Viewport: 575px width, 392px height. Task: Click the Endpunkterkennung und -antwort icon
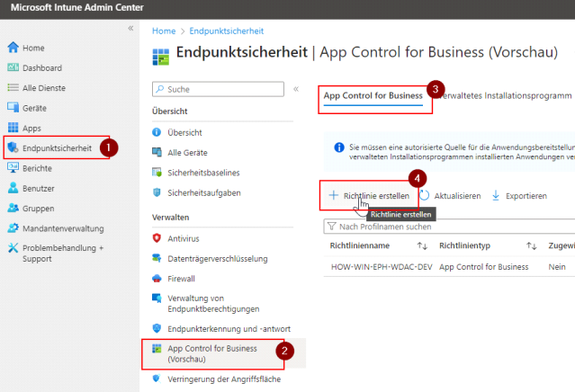(157, 328)
